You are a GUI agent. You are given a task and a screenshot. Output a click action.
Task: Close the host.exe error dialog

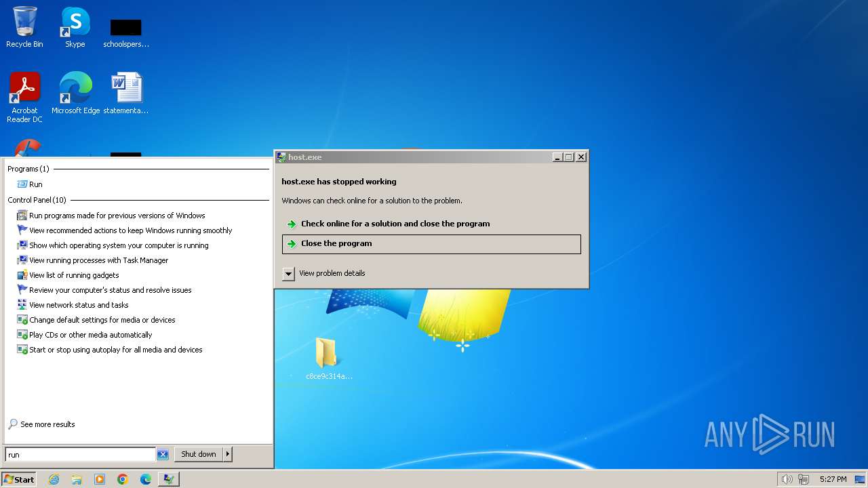(x=581, y=157)
